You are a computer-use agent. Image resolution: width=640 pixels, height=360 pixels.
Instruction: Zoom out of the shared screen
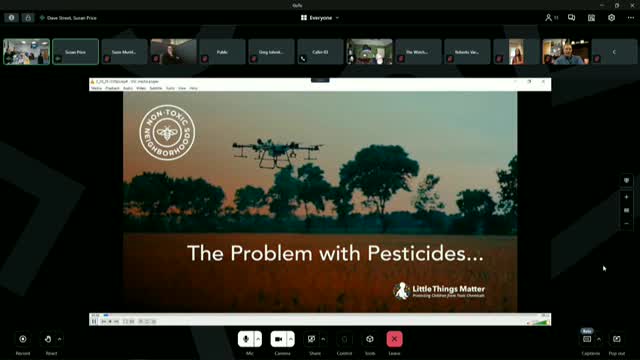[627, 224]
